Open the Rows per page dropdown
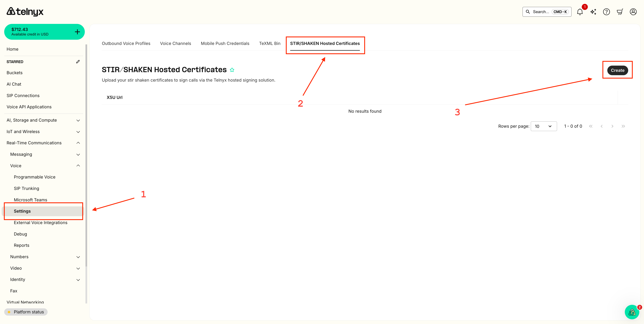This screenshot has height=324, width=644. coord(544,126)
